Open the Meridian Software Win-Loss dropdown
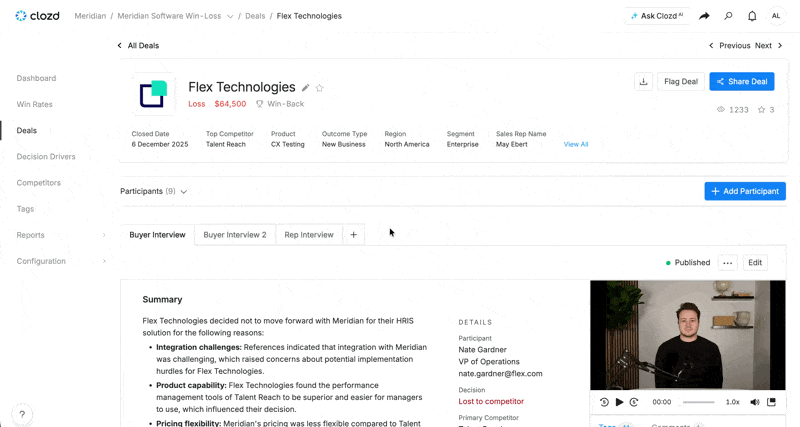Image resolution: width=800 pixels, height=427 pixels. [x=230, y=16]
